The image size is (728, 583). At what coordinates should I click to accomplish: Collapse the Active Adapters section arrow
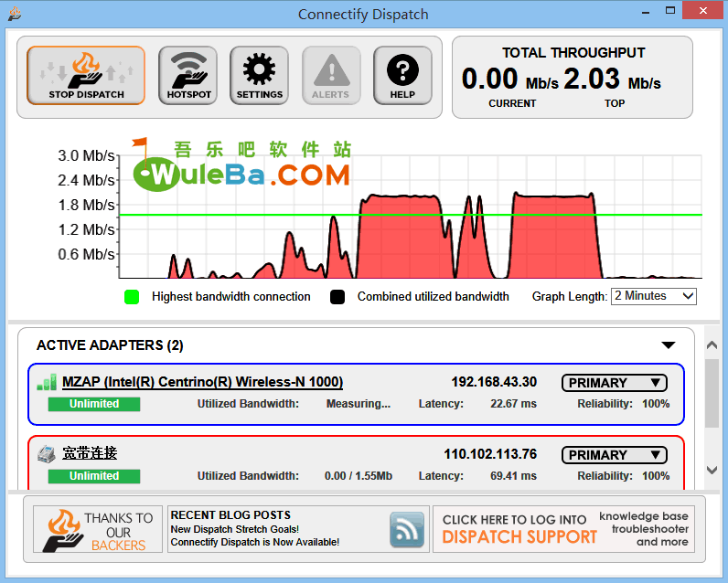[669, 345]
